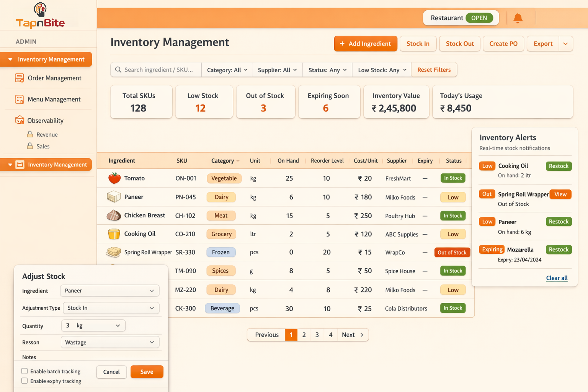This screenshot has height=392, width=588.
Task: Click the lock icon beside Revenue
Action: click(30, 134)
